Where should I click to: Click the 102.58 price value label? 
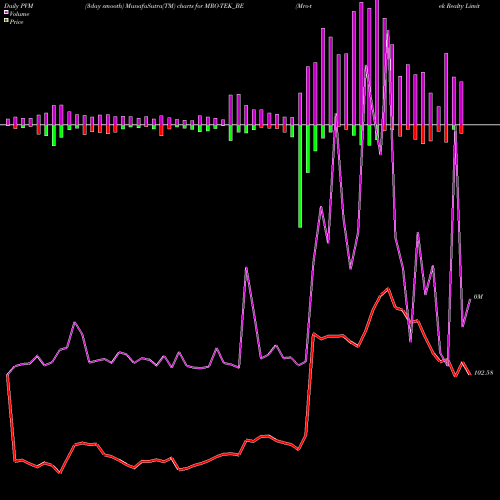coord(483,373)
